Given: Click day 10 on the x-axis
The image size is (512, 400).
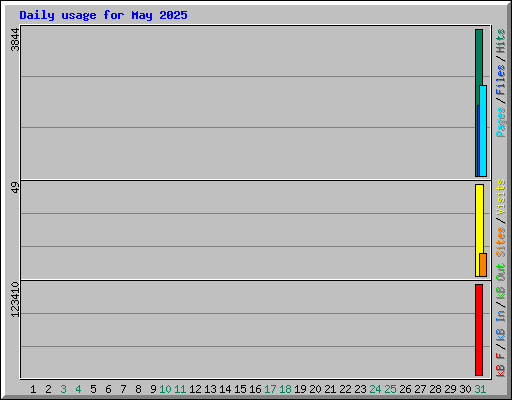Looking at the screenshot, I should pos(165,389).
